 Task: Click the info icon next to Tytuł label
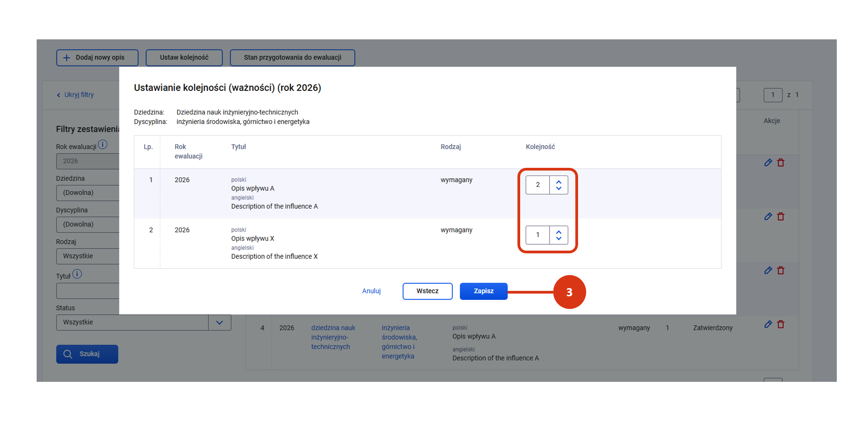click(x=77, y=274)
